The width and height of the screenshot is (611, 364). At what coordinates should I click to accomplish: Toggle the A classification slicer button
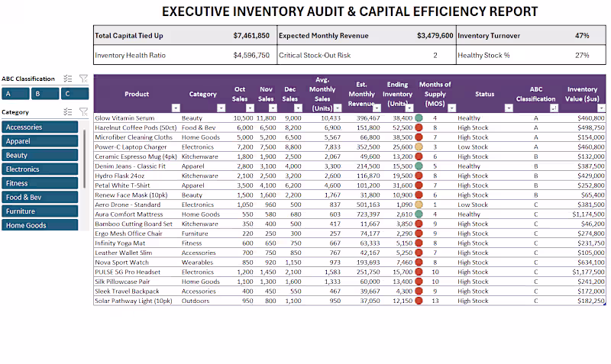point(16,94)
